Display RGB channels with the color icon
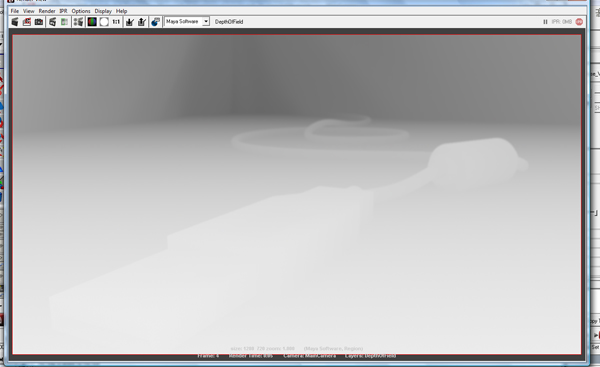Image resolution: width=600 pixels, height=367 pixels. point(92,22)
